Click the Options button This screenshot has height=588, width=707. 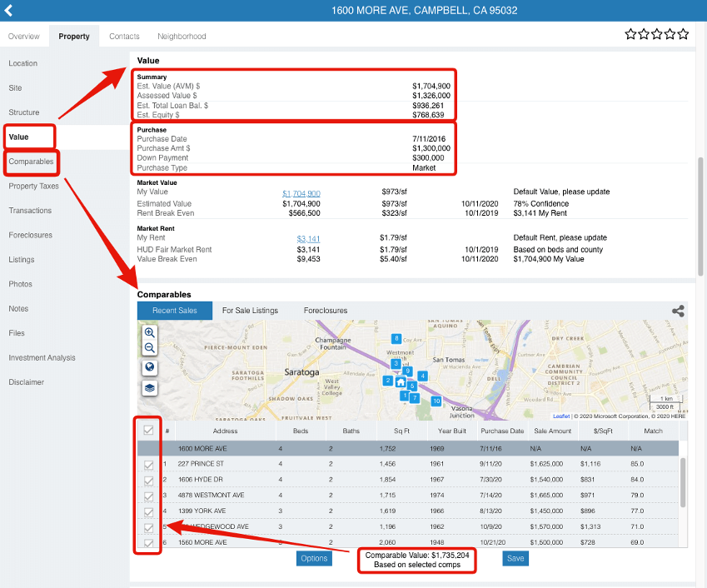[x=314, y=558]
